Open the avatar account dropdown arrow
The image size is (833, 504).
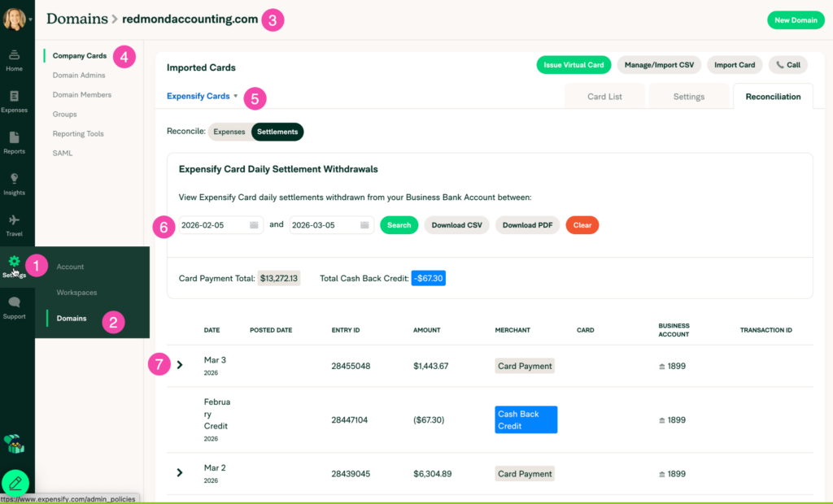[30, 20]
